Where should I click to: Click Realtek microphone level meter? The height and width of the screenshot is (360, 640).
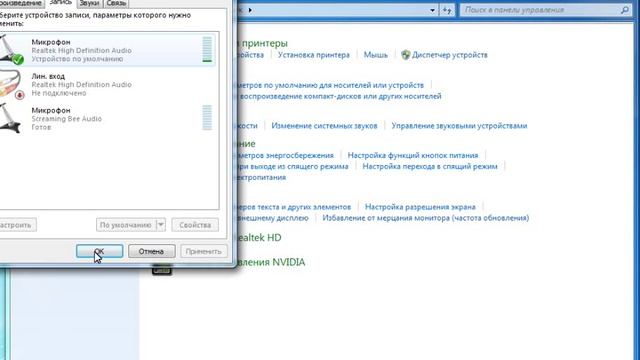pos(207,49)
